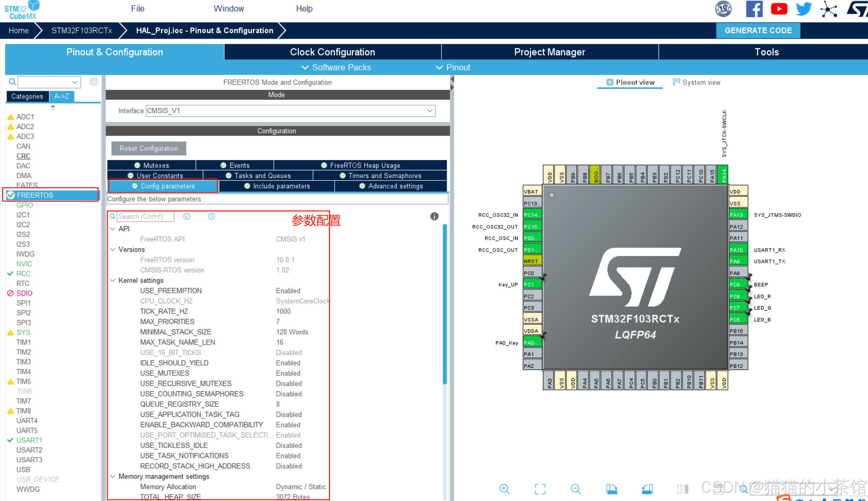Click the parameter list vertical scrollbar
868x501 pixels.
click(445, 305)
